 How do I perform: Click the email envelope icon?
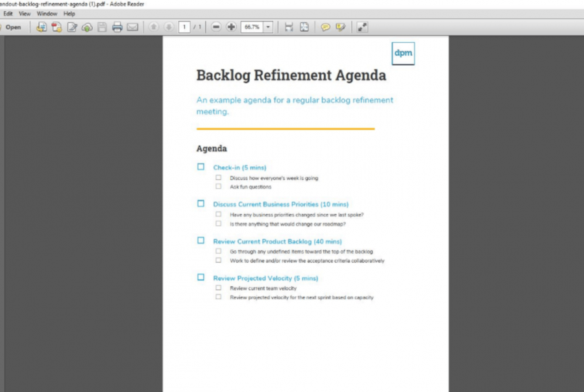tap(132, 27)
